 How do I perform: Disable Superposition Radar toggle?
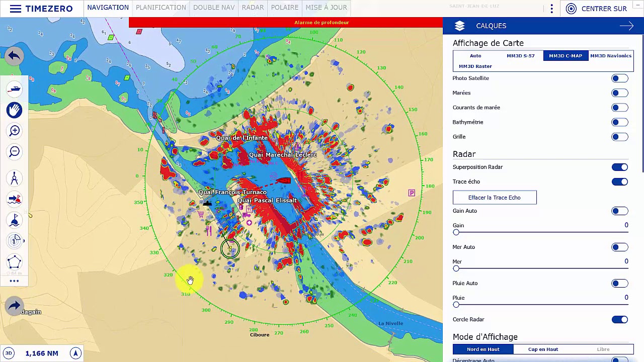tap(619, 167)
